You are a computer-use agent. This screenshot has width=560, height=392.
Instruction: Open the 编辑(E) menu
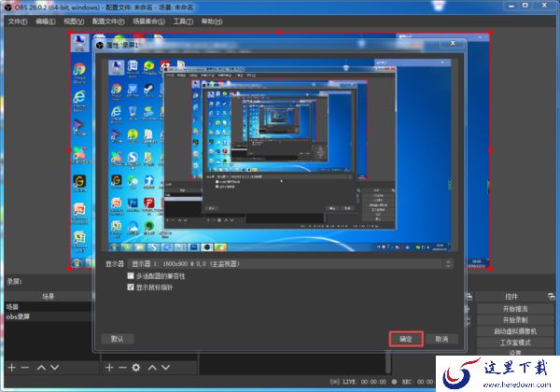click(x=46, y=21)
